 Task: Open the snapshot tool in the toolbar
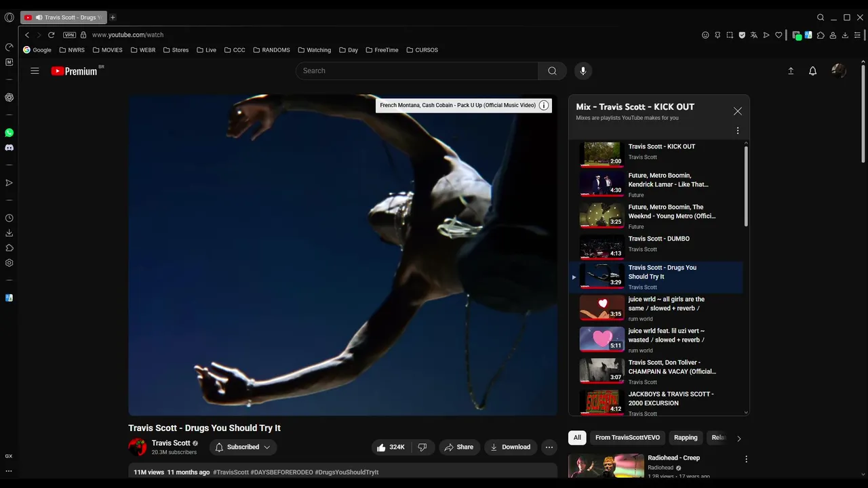click(x=730, y=35)
